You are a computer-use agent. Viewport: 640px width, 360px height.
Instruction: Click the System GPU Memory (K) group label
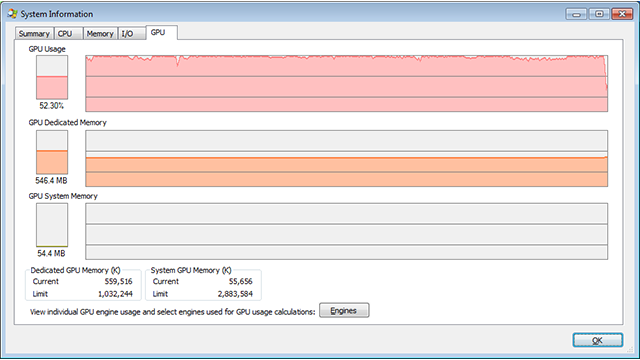point(191,270)
